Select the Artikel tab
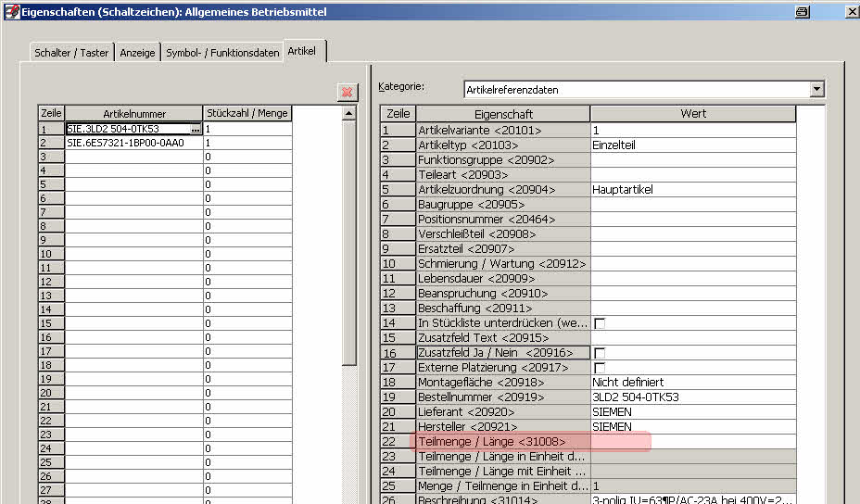Screen dimensions: 860x504 302,51
